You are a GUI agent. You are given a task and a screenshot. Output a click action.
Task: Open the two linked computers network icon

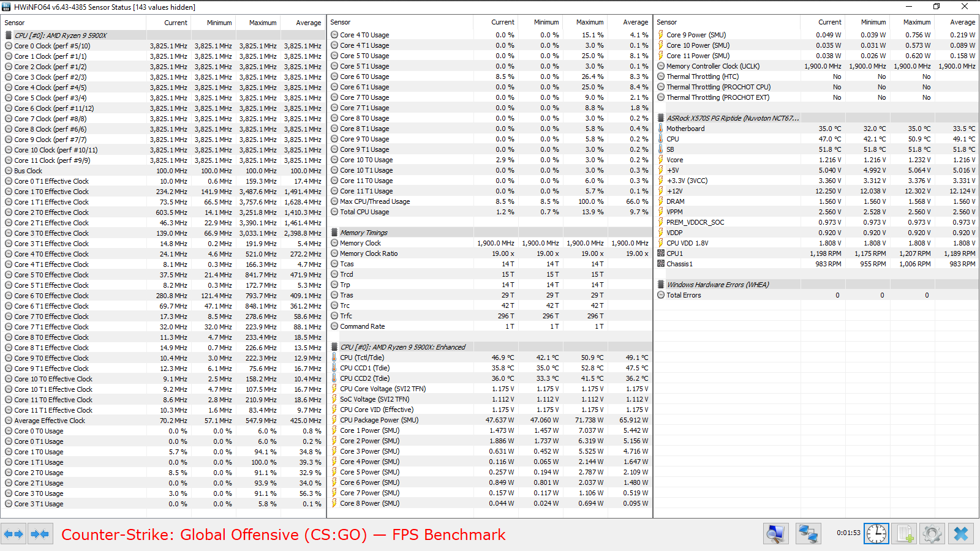(808, 534)
